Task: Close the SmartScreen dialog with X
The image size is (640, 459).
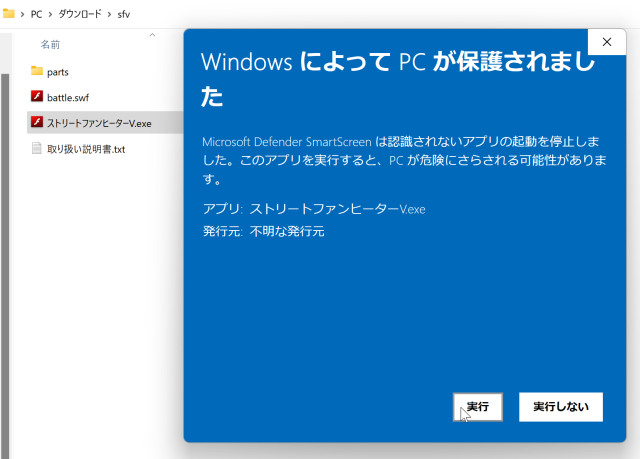Action: coord(606,41)
